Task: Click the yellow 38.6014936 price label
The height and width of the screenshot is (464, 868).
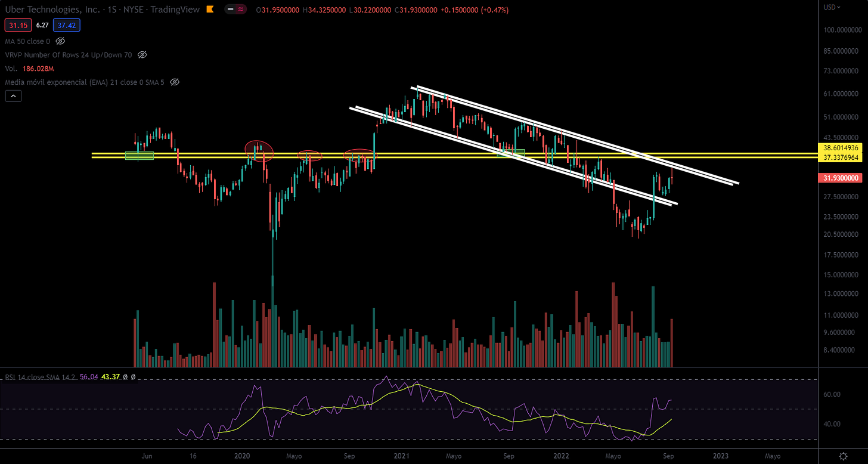Action: (x=841, y=147)
